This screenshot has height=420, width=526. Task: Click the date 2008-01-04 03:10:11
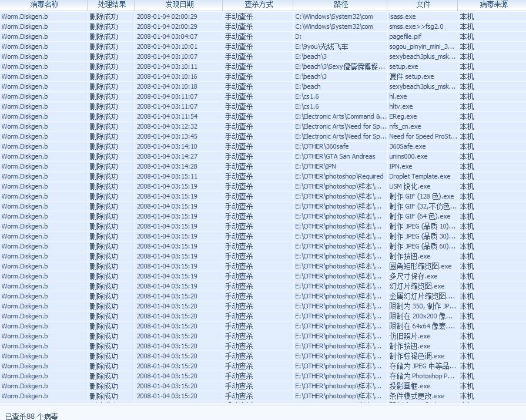coord(167,66)
